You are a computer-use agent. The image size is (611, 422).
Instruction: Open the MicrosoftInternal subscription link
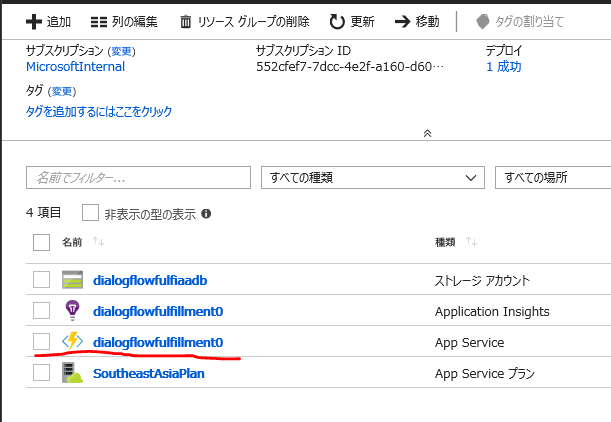click(x=76, y=67)
